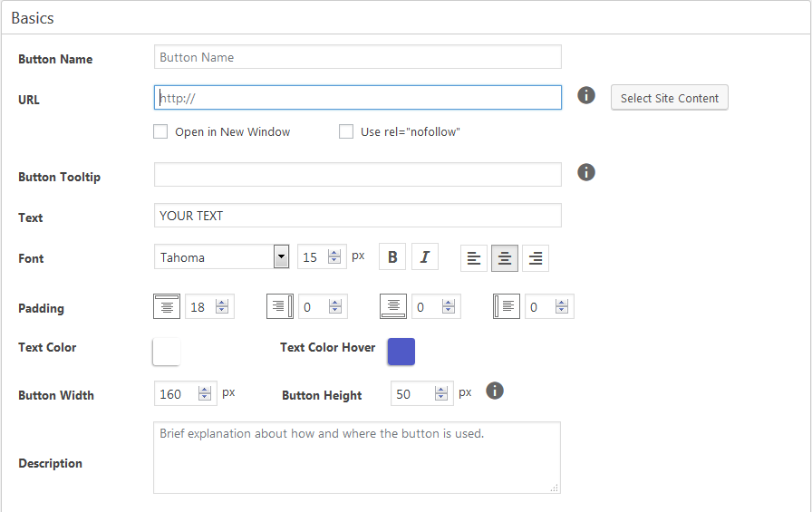Check the Use rel="nofollow" option
Screen dimensions: 812x512
[346, 131]
